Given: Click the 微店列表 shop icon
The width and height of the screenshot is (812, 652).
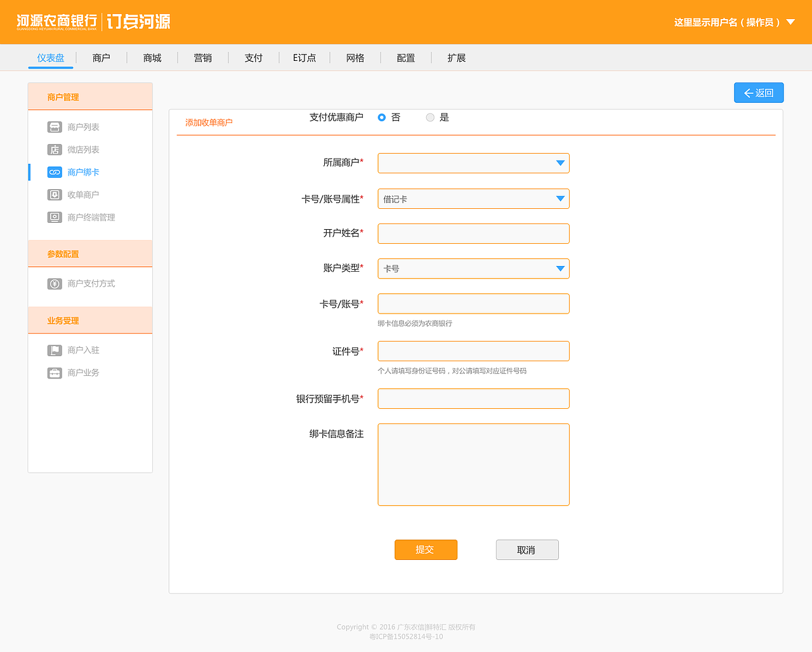Looking at the screenshot, I should tap(55, 150).
